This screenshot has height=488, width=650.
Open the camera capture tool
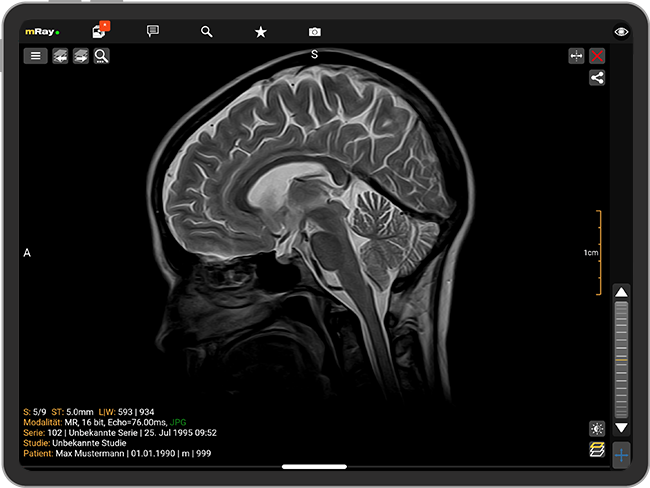click(315, 31)
